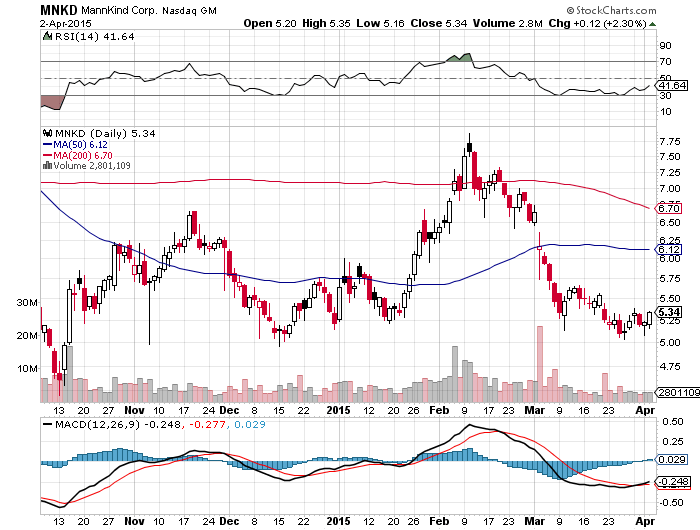Click the Close 5.34 value in header

coord(438,23)
